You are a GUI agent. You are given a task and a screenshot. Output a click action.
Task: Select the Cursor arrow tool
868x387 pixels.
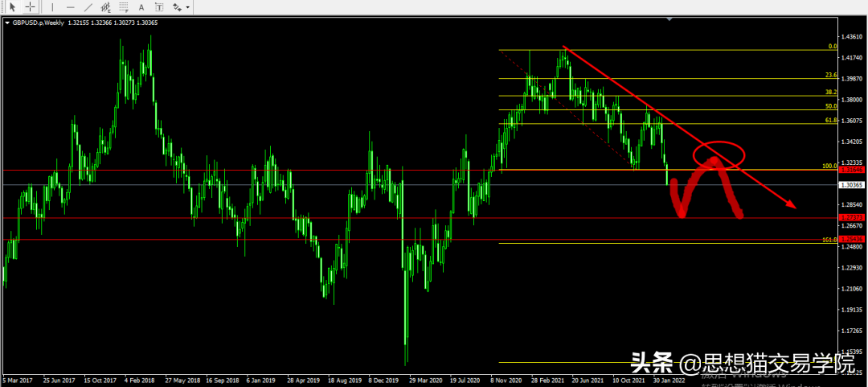point(13,7)
